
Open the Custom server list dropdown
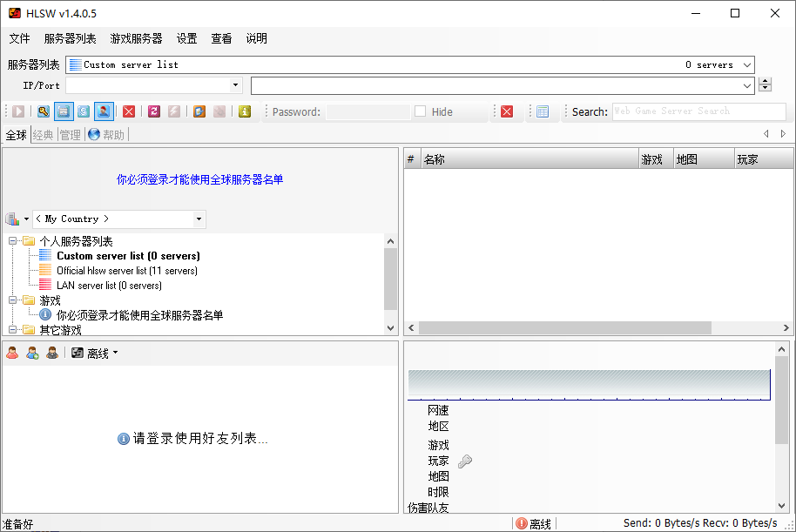pyautogui.click(x=746, y=65)
